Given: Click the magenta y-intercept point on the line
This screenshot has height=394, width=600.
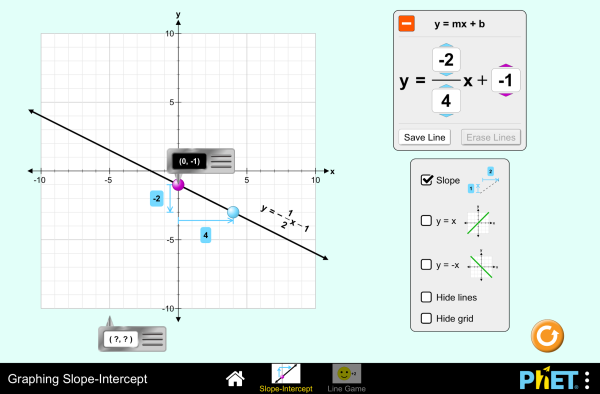Looking at the screenshot, I should click(178, 184).
